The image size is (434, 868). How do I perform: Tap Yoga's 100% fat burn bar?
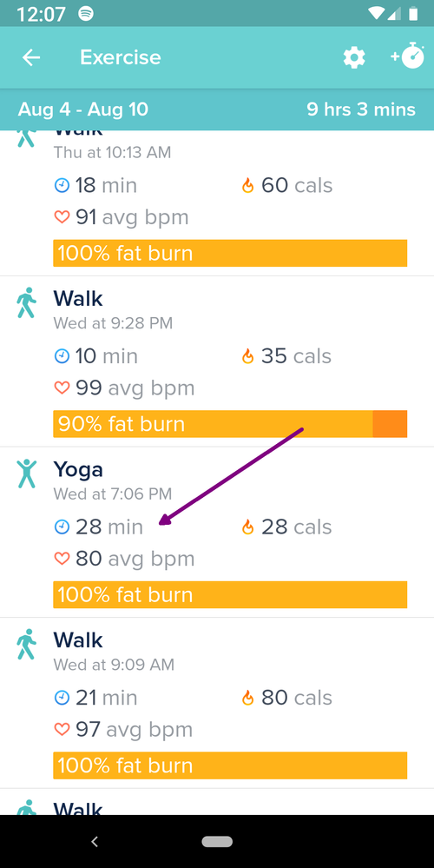click(230, 594)
